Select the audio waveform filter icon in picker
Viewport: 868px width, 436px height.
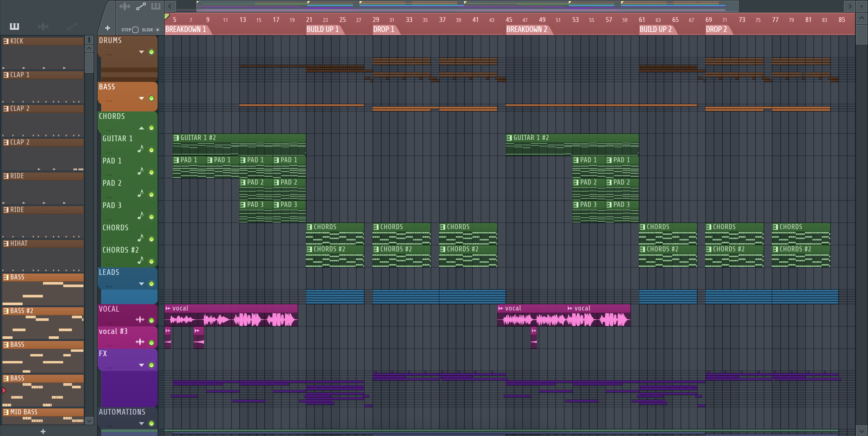pyautogui.click(x=43, y=26)
